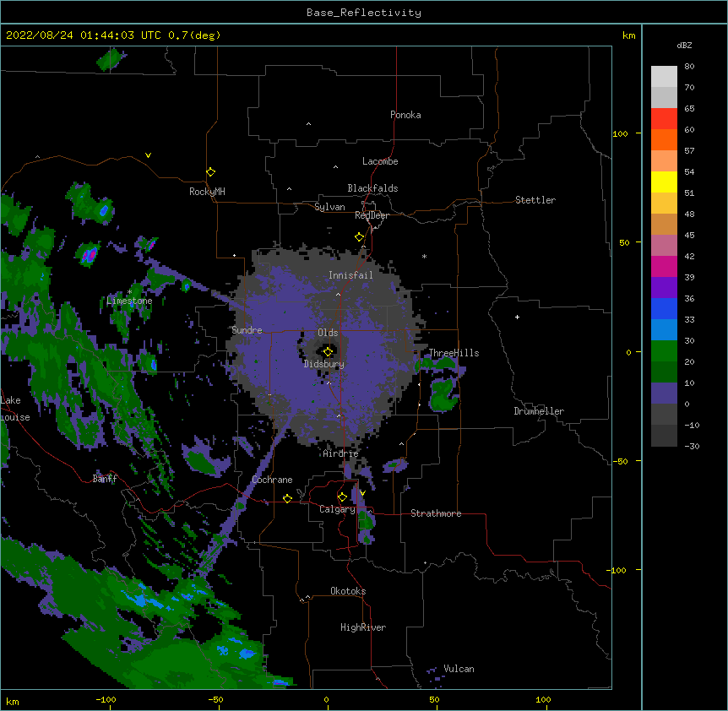Pick the blue 36 dBZ legend swatch

click(664, 308)
